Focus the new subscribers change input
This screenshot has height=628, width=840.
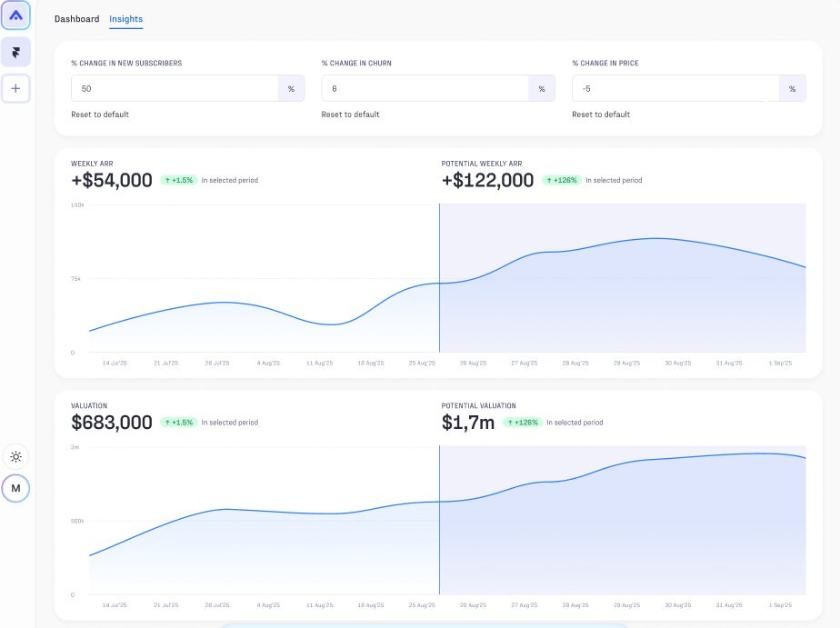[175, 88]
